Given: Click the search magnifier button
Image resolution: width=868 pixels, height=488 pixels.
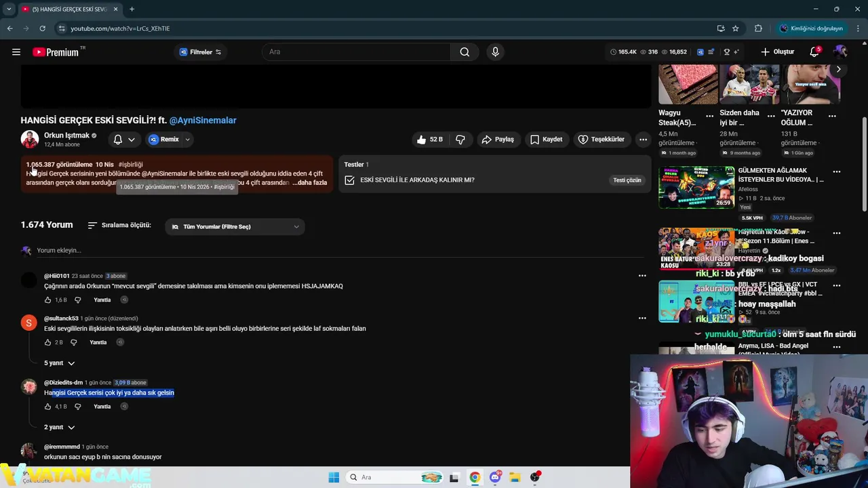Looking at the screenshot, I should [x=465, y=52].
